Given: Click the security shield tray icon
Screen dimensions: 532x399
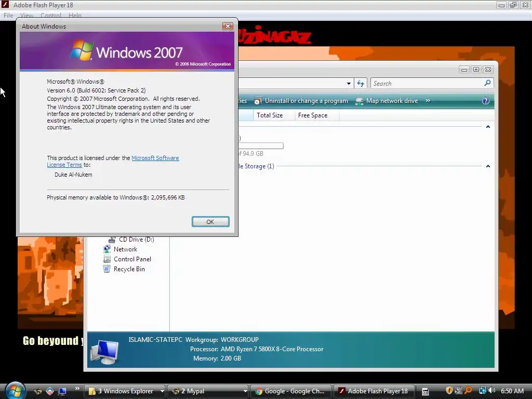Looking at the screenshot, I should point(449,391).
